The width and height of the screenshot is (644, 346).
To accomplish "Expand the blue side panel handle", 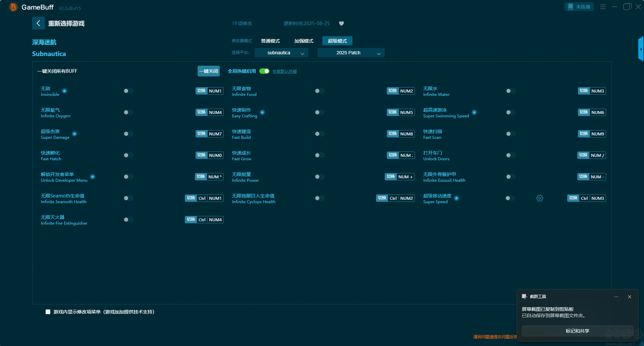I will pos(641,49).
